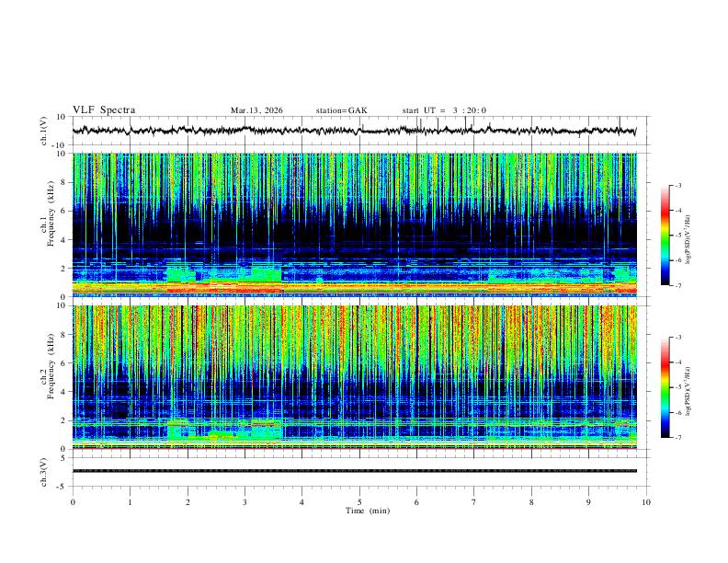Click time axis tick label "0"
Screen dimensions: 728x563
(x=73, y=502)
